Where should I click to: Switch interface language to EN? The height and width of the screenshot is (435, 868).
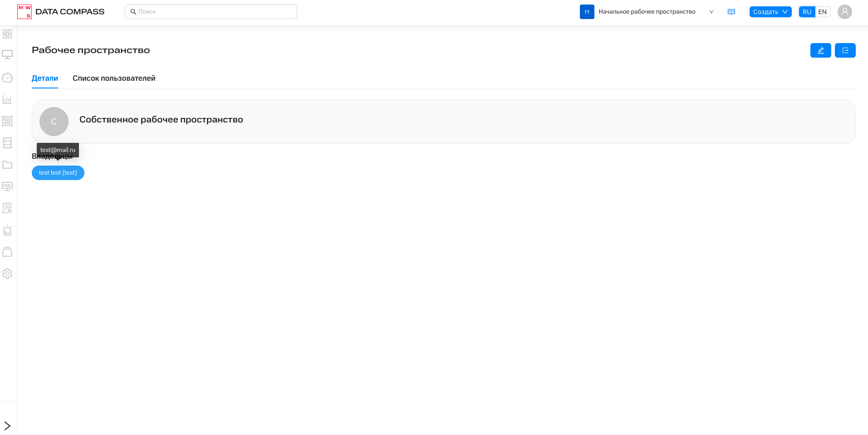tap(822, 12)
